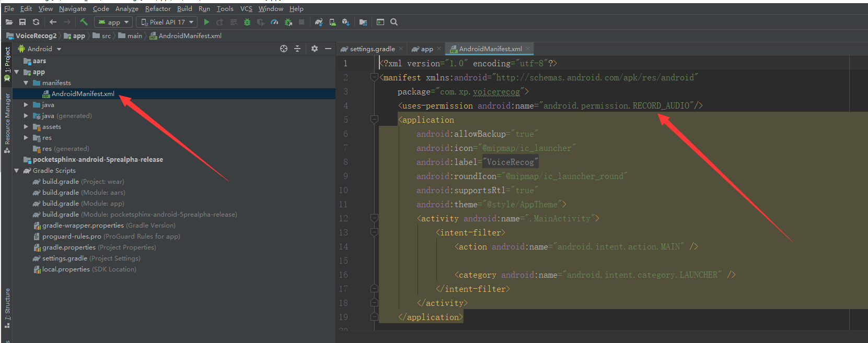Image resolution: width=868 pixels, height=343 pixels.
Task: Click the Search Everywhere magnifier icon
Action: click(394, 22)
